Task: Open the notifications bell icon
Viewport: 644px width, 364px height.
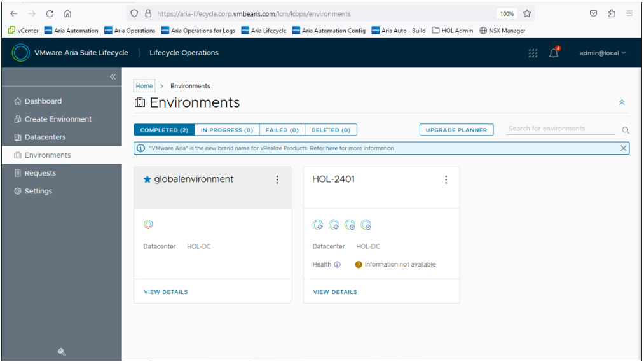Action: click(554, 53)
